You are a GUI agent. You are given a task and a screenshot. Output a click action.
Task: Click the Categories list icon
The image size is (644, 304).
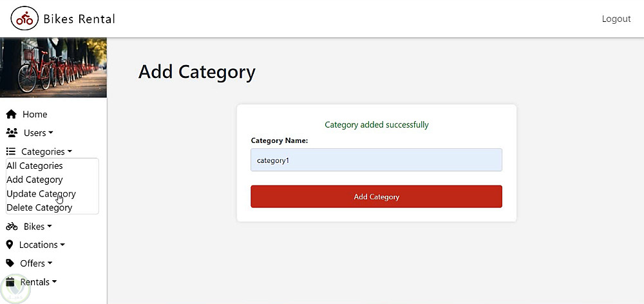pyautogui.click(x=11, y=151)
